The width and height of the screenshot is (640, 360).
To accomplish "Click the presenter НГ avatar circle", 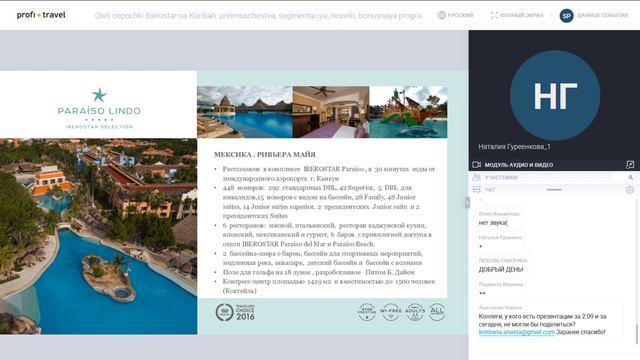I will tap(555, 96).
